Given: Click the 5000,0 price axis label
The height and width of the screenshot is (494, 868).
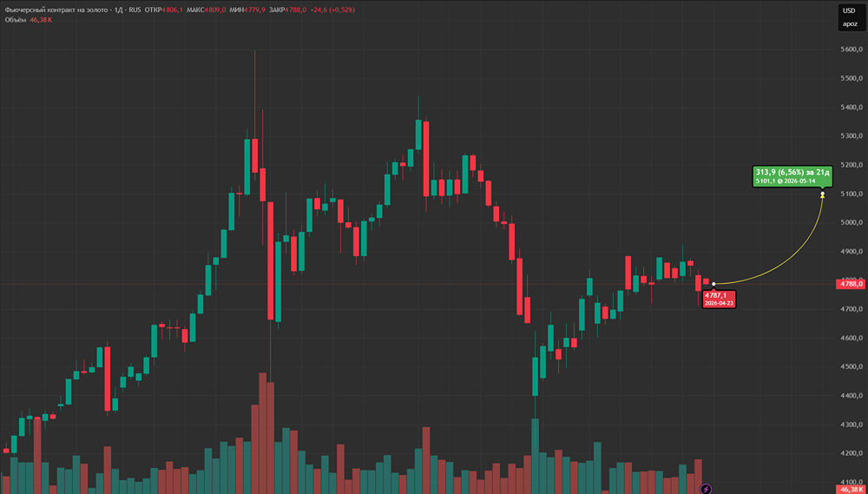Looking at the screenshot, I should pyautogui.click(x=852, y=222).
